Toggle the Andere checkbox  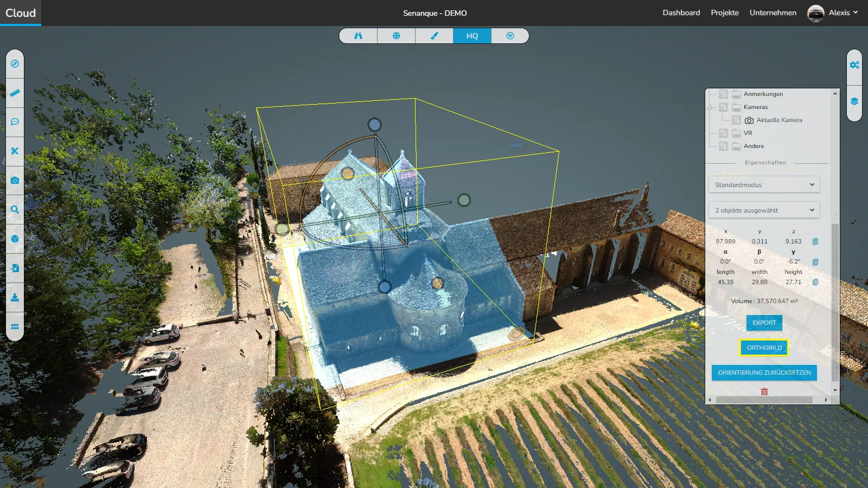click(x=724, y=146)
